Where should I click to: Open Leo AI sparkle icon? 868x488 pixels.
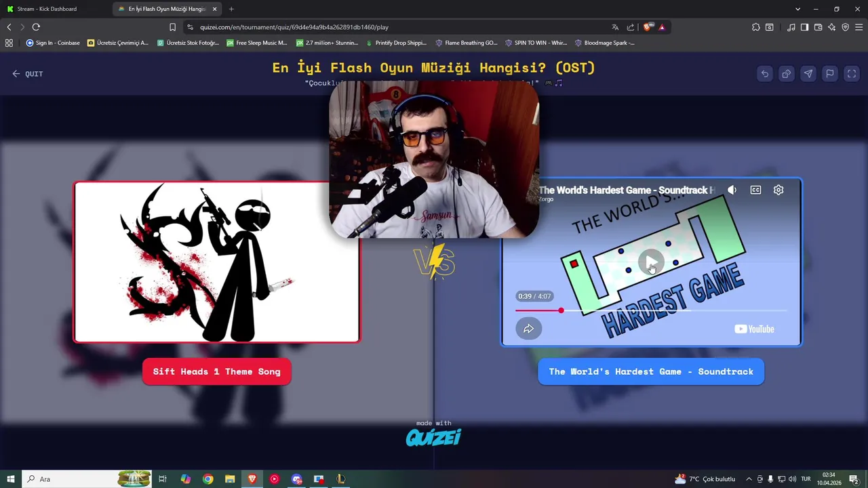pyautogui.click(x=832, y=27)
